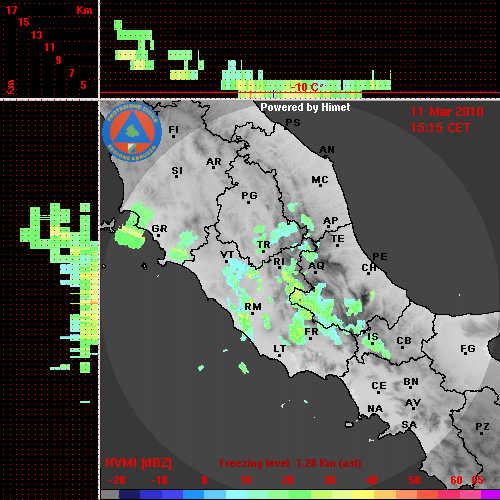This screenshot has height=500, width=500.
Task: Select the FI city label
Action: 173,130
